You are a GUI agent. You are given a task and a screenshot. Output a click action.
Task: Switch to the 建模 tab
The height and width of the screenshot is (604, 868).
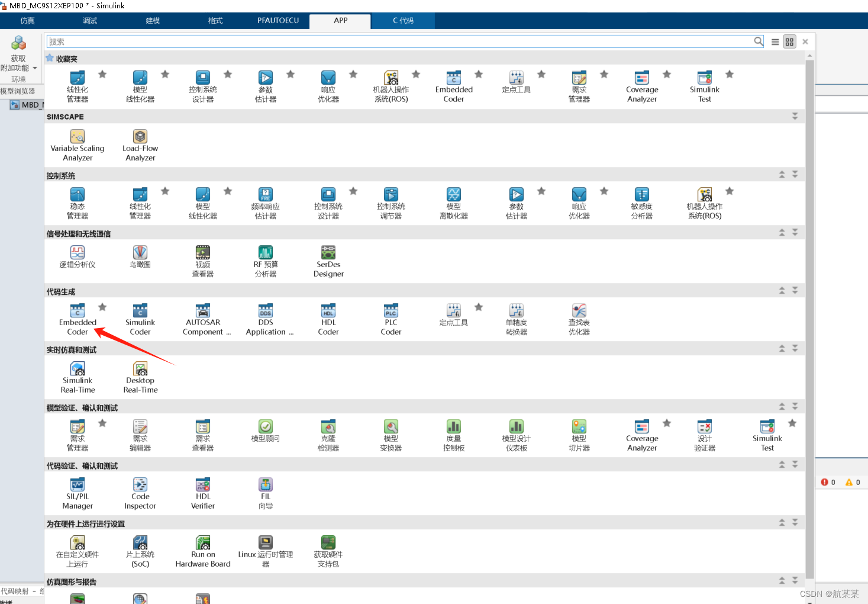point(153,21)
